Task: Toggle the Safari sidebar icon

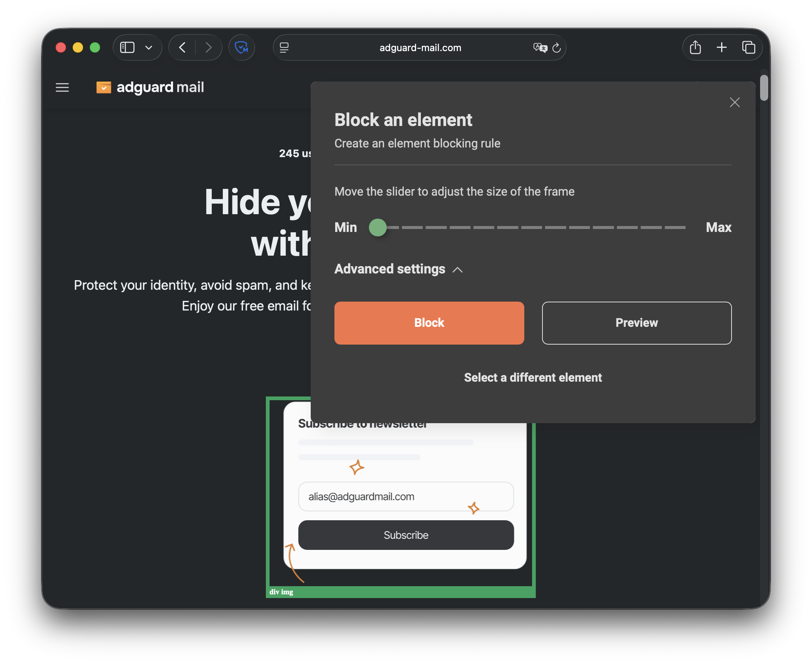Action: point(128,47)
